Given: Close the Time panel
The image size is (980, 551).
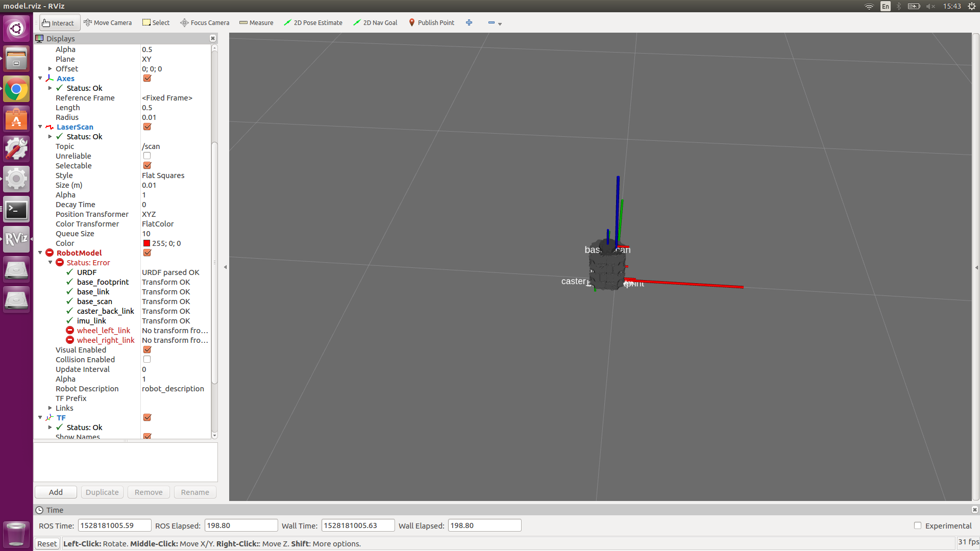Looking at the screenshot, I should tap(974, 510).
